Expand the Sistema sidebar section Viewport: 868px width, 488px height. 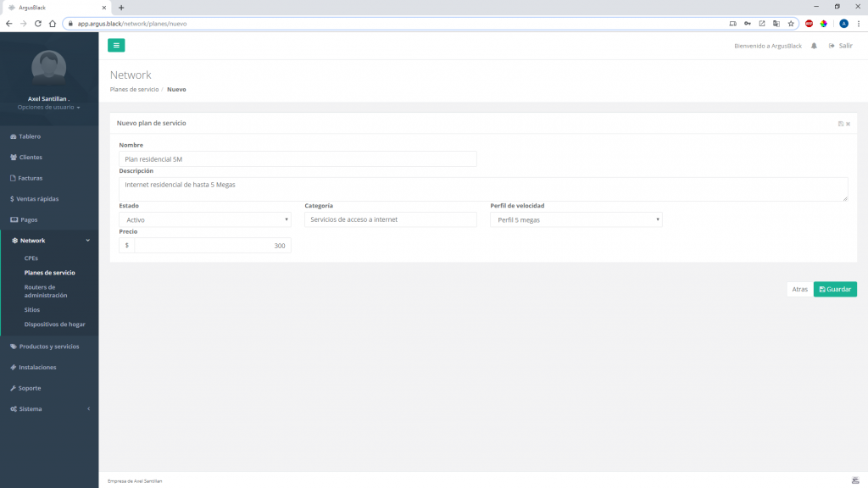coord(49,409)
